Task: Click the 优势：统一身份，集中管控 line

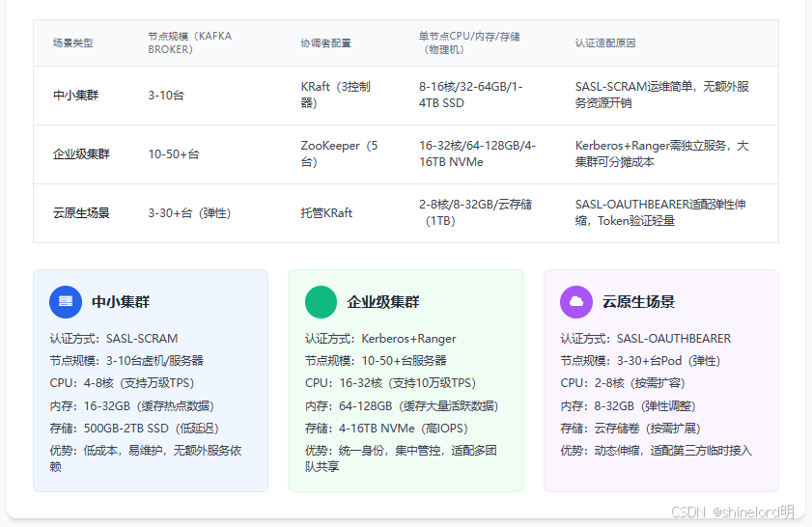Action: click(x=401, y=458)
